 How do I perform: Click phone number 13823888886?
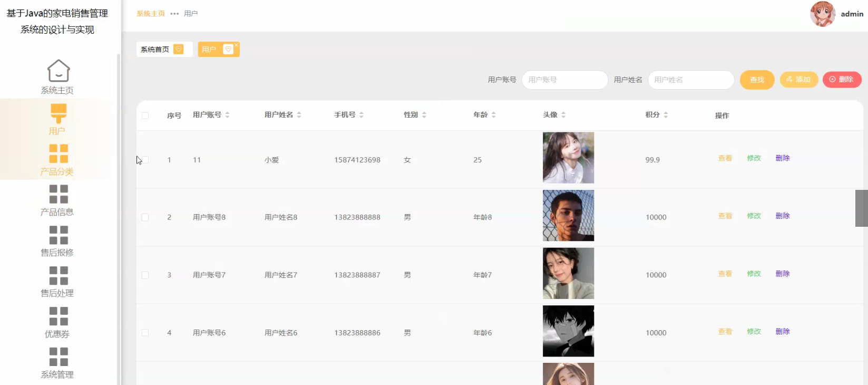click(357, 333)
